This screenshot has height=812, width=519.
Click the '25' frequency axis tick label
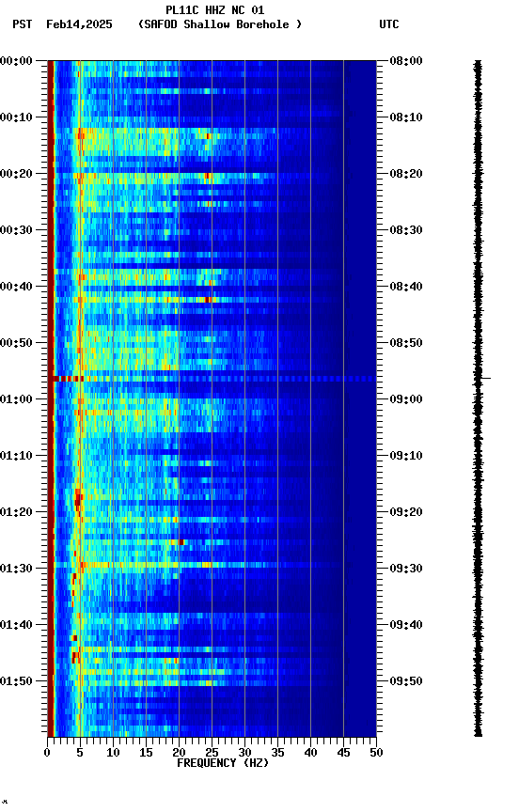(x=212, y=753)
